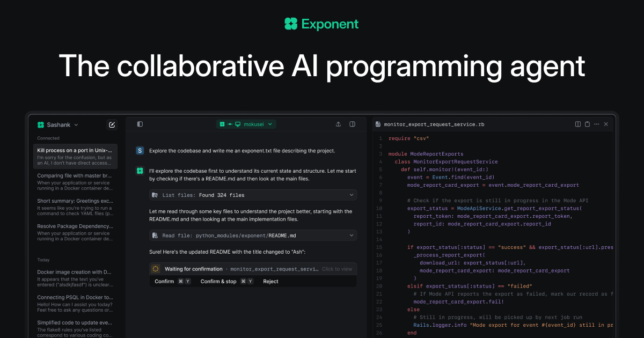Select the Docker image creation conversation
Screen dimensions: 644x338
(x=75, y=275)
